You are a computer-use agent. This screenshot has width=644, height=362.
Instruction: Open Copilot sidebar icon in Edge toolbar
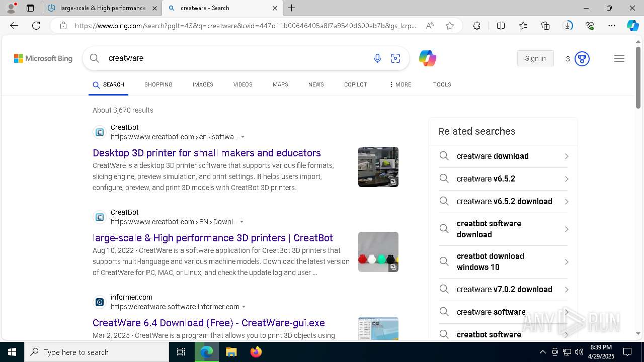632,26
